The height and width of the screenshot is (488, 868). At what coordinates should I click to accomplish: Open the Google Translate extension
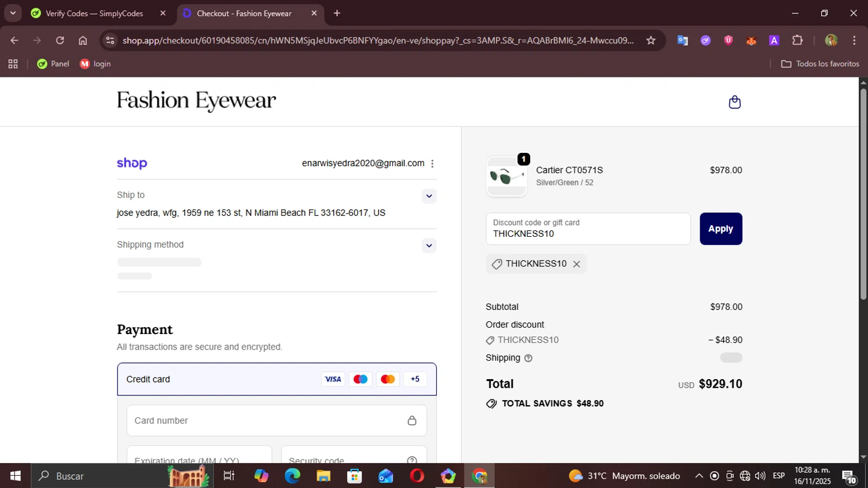point(682,40)
